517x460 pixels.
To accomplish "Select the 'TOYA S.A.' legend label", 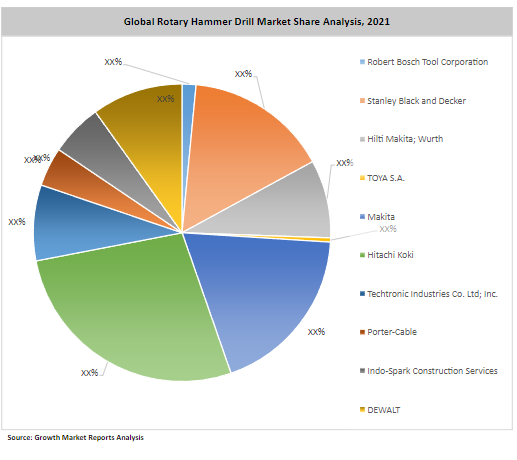I will coord(386,178).
